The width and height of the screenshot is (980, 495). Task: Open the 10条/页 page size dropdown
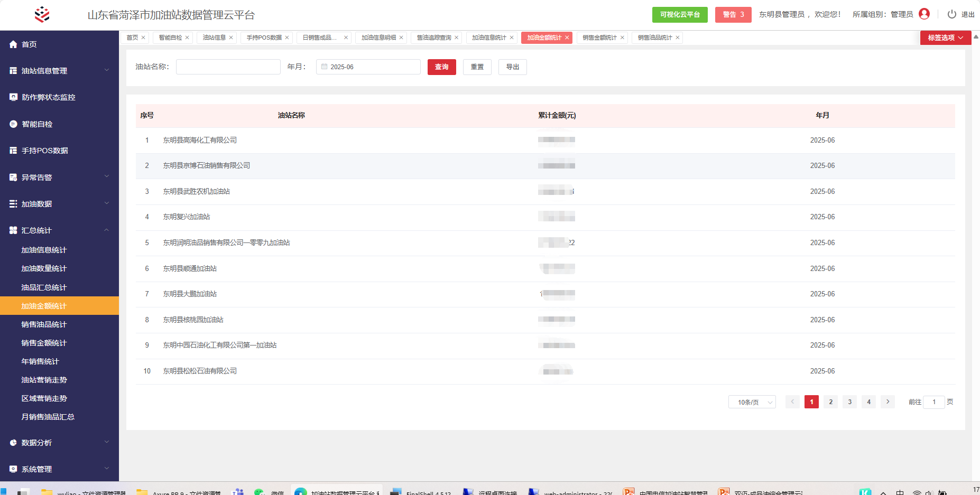(752, 402)
